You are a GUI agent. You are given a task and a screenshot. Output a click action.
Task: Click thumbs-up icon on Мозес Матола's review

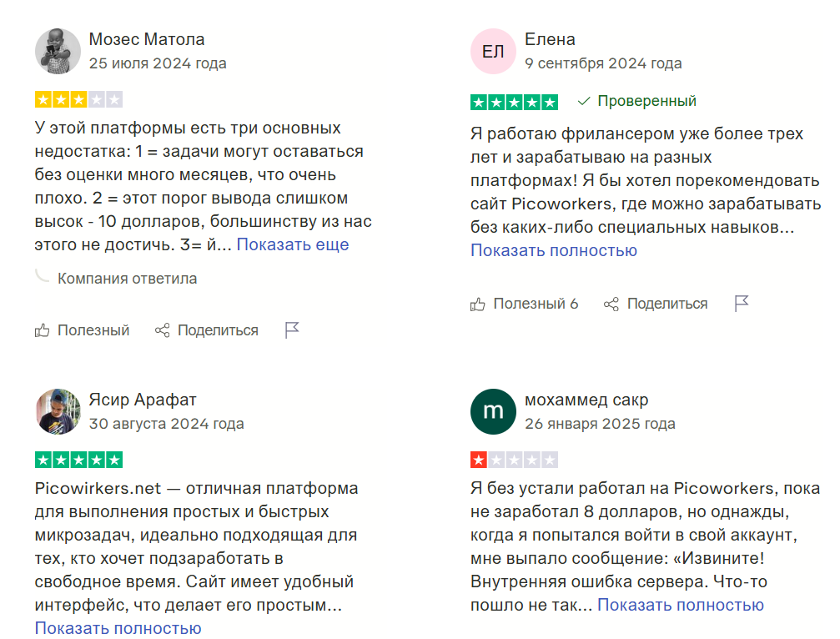(x=43, y=330)
